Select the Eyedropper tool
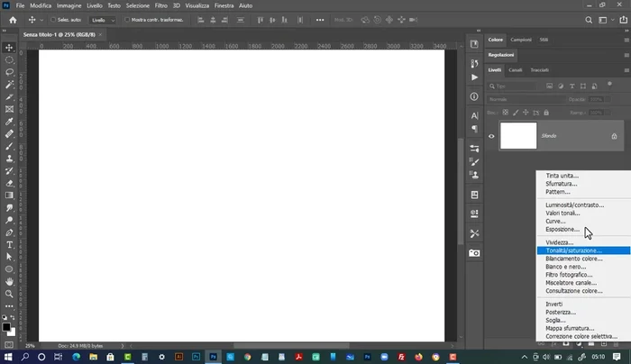The height and width of the screenshot is (364, 631). click(9, 121)
